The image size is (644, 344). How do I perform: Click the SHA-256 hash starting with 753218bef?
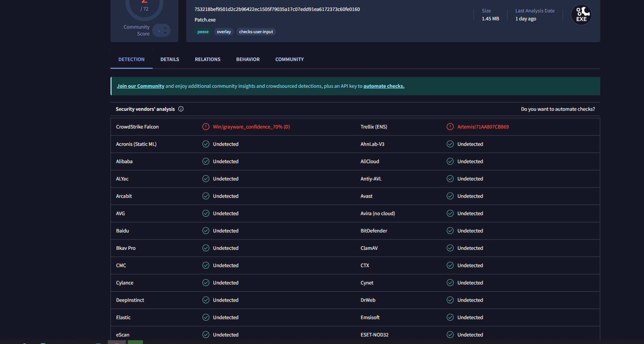click(277, 9)
